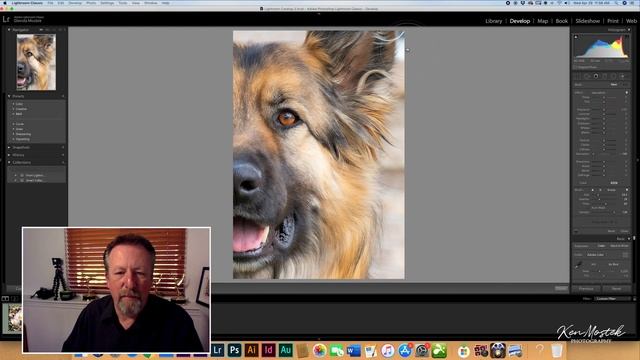The height and width of the screenshot is (360, 640).
Task: Select the Red Eye Correction tool
Action: (596, 76)
